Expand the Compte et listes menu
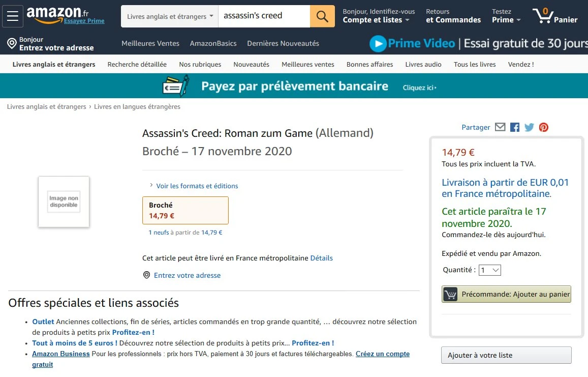Image resolution: width=588 pixels, height=377 pixels. point(376,20)
